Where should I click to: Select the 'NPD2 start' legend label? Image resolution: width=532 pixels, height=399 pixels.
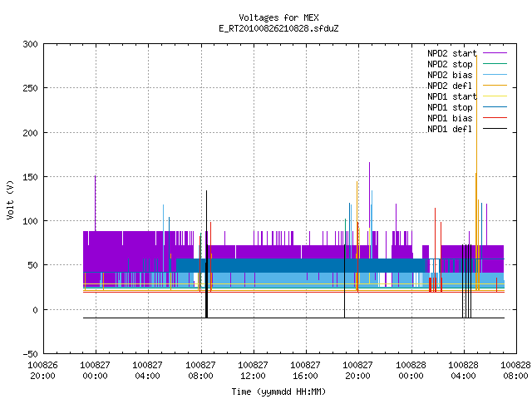pyautogui.click(x=452, y=53)
